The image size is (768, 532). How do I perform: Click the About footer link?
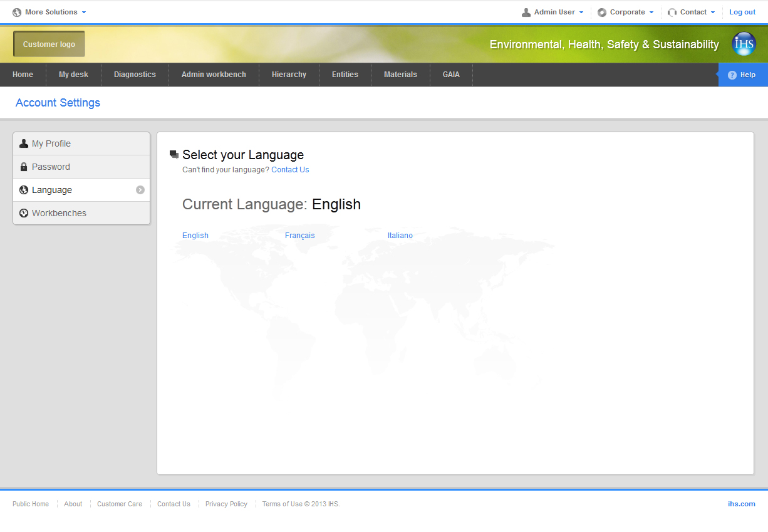pos(73,504)
